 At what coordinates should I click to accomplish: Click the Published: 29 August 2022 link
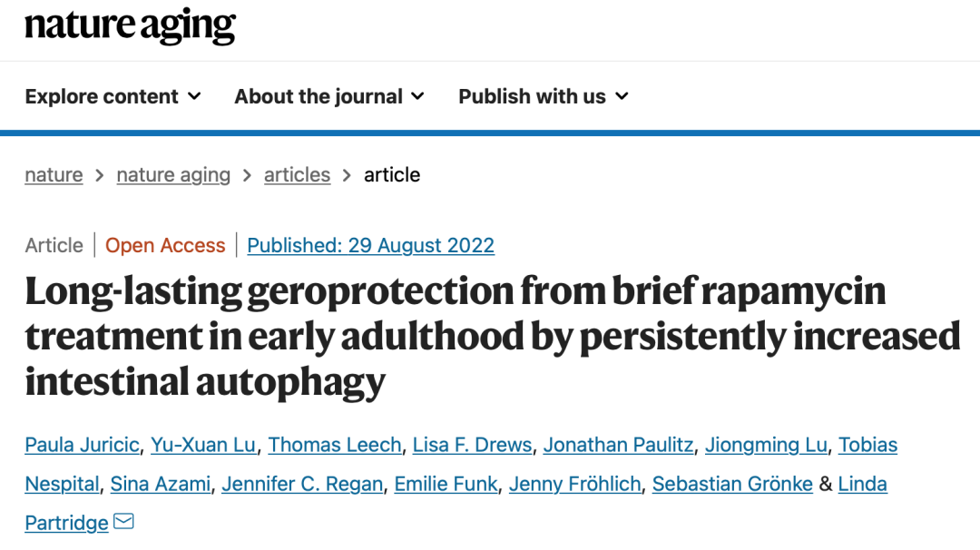pos(370,245)
